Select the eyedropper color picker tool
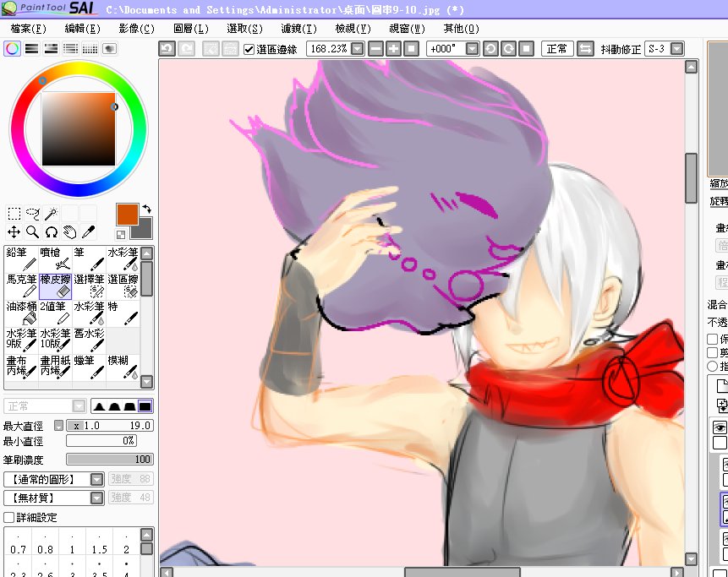The height and width of the screenshot is (577, 728). tap(88, 232)
